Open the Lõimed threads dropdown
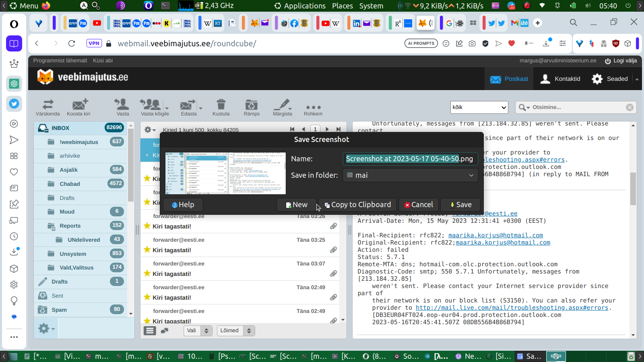The height and width of the screenshot is (362, 644). [x=235, y=331]
